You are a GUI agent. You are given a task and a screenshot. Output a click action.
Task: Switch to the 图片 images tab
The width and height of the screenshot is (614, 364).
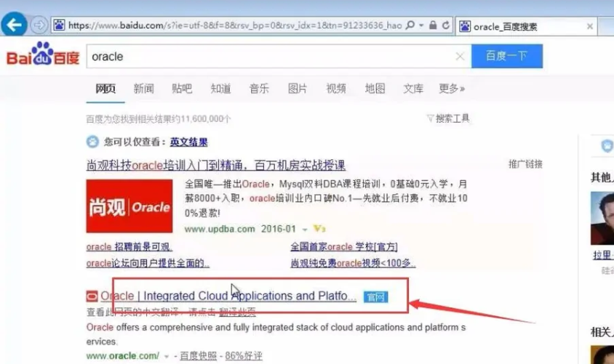pyautogui.click(x=298, y=89)
